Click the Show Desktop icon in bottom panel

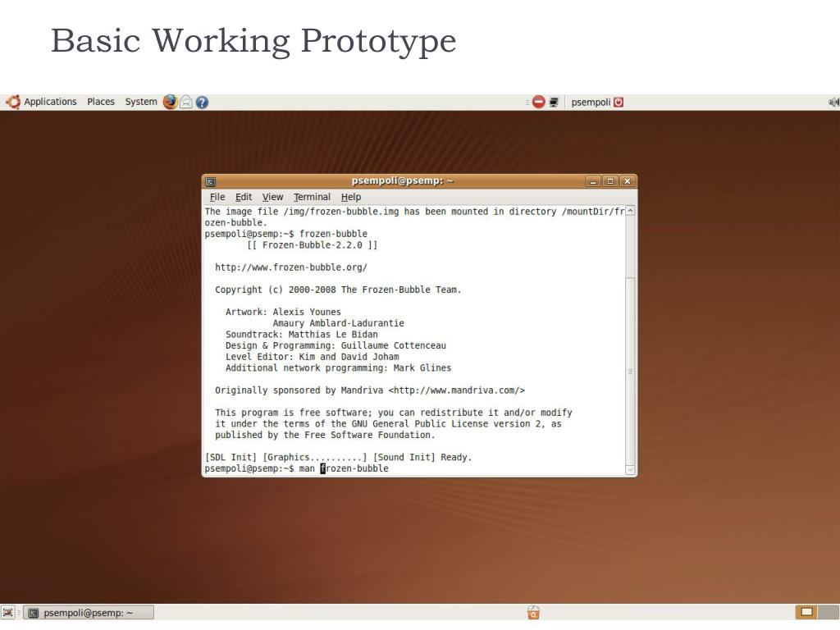click(x=8, y=612)
